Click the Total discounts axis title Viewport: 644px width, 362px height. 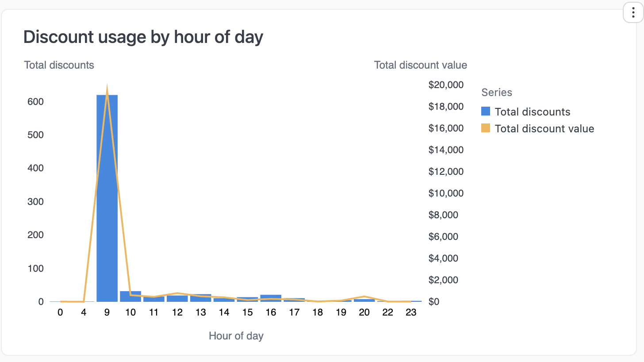tap(59, 65)
